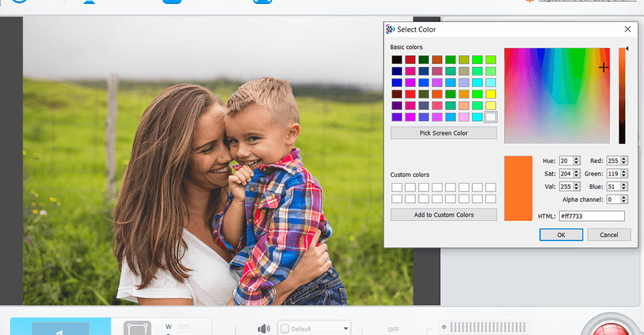The image size is (644, 335).
Task: Toggle the Default audio device checkbox
Action: [284, 328]
